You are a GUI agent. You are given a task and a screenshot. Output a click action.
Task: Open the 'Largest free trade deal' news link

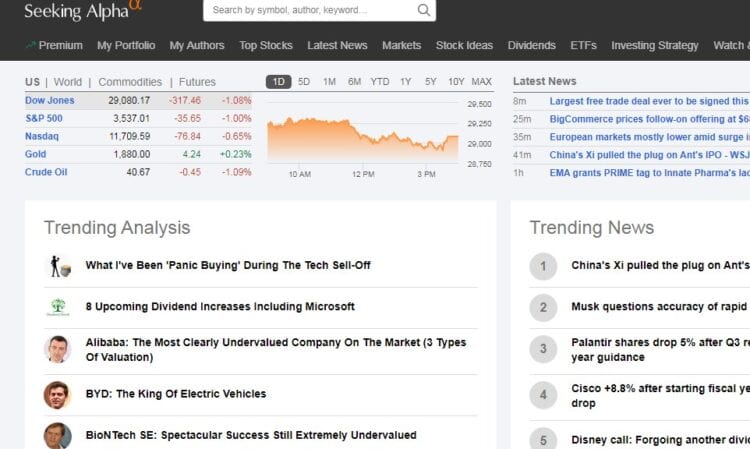pyautogui.click(x=649, y=101)
